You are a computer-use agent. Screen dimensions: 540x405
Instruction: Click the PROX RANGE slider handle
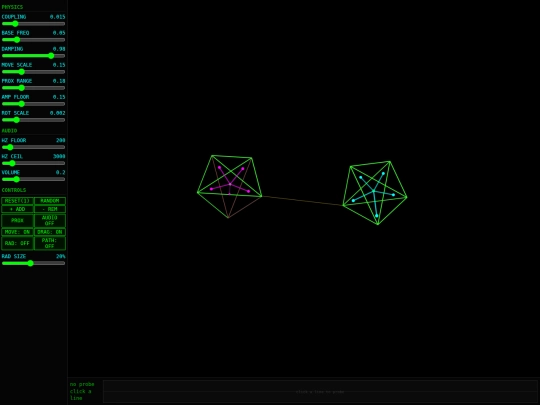click(22, 88)
